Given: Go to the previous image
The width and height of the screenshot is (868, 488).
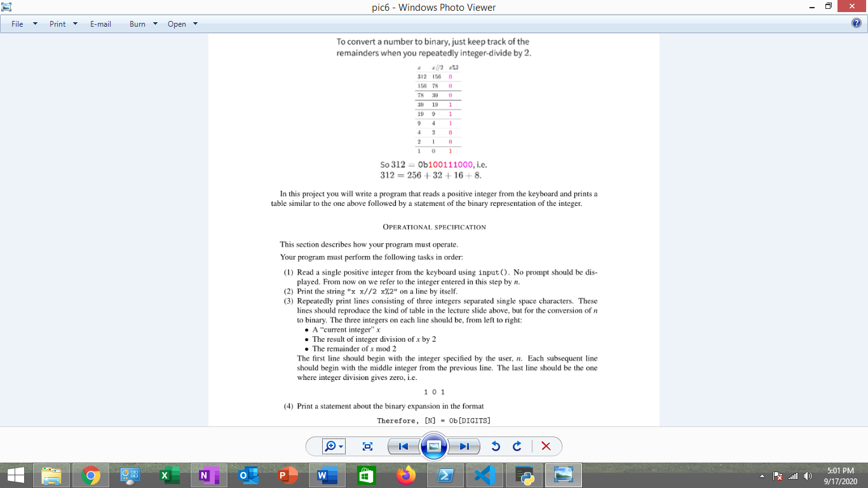Looking at the screenshot, I should tap(402, 446).
